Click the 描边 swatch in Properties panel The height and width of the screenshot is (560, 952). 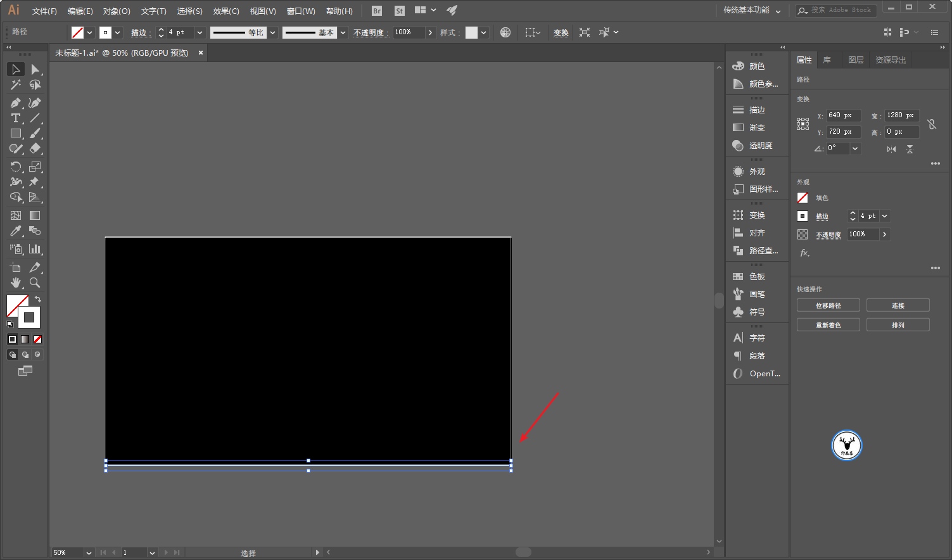(803, 216)
